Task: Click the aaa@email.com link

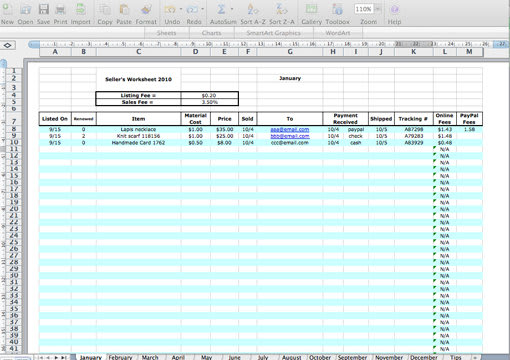Action: point(290,129)
